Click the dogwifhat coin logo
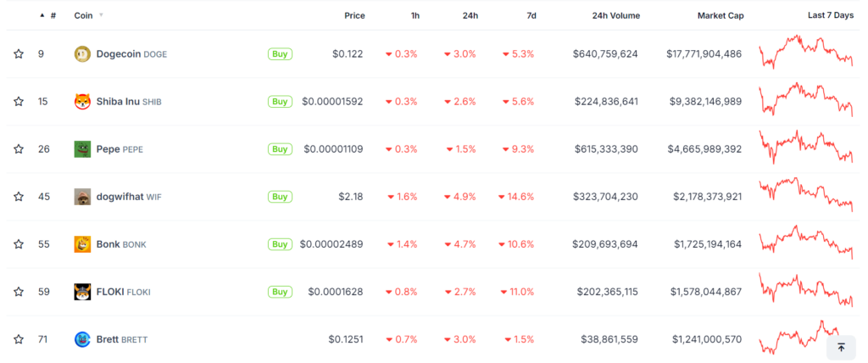The width and height of the screenshot is (868, 363). (82, 197)
